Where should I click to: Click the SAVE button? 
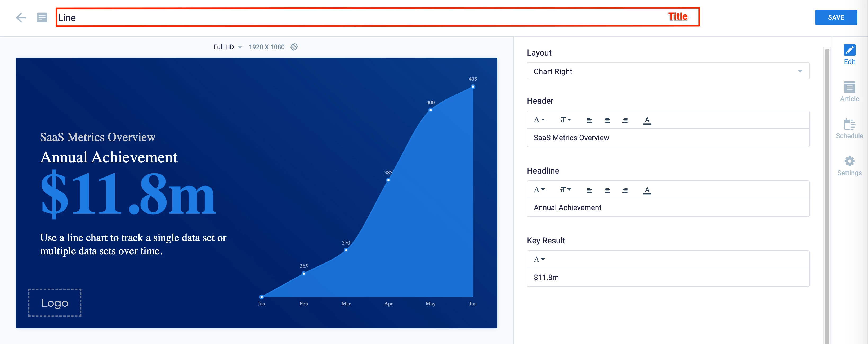click(836, 17)
